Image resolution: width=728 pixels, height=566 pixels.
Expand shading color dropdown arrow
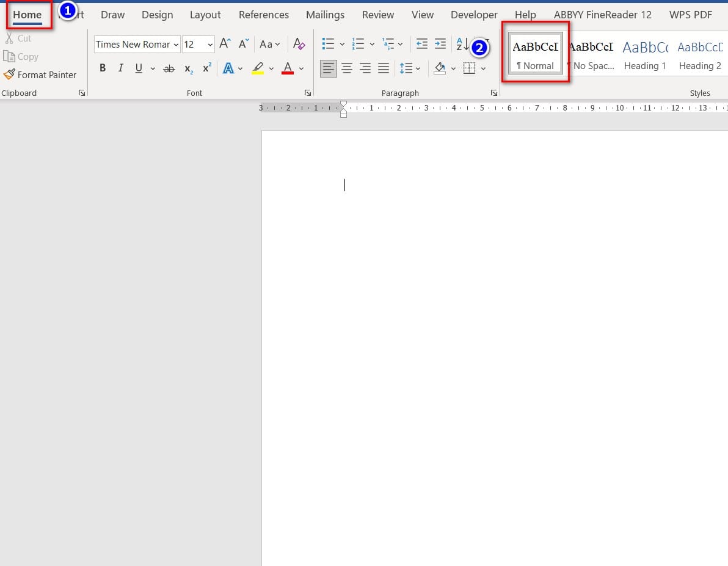coord(453,69)
